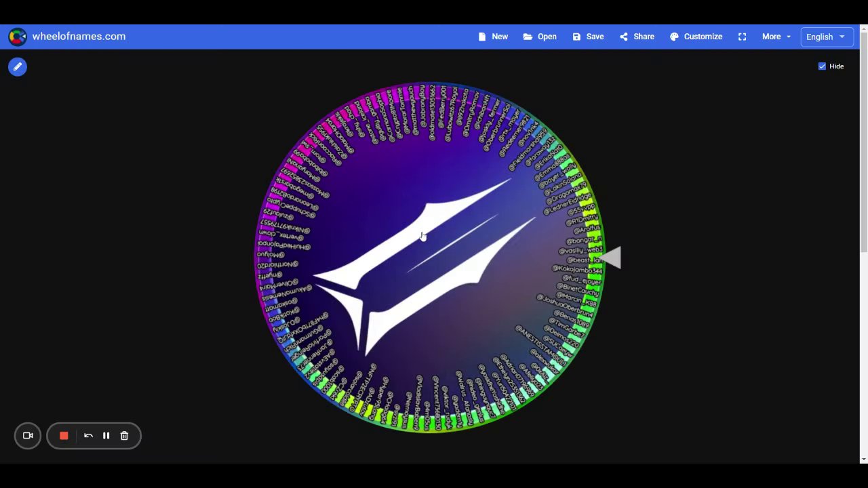
Task: Uncheck the Hide checkbox
Action: (822, 66)
